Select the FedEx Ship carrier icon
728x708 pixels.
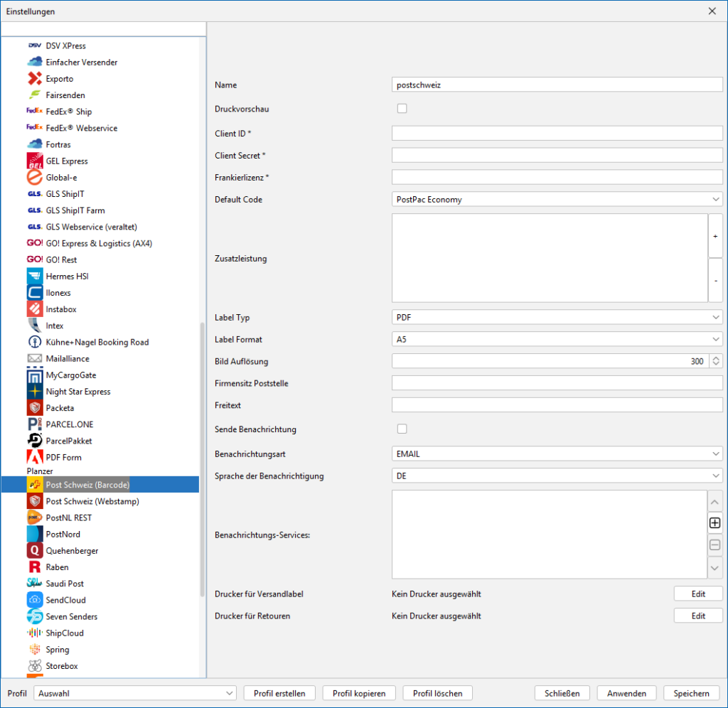point(35,111)
